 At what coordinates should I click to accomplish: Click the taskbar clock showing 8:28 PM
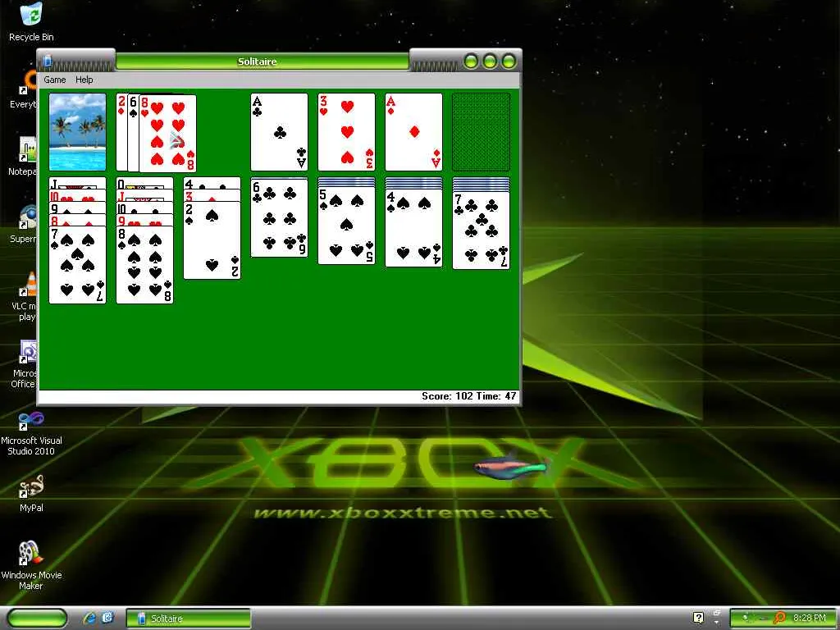point(810,618)
